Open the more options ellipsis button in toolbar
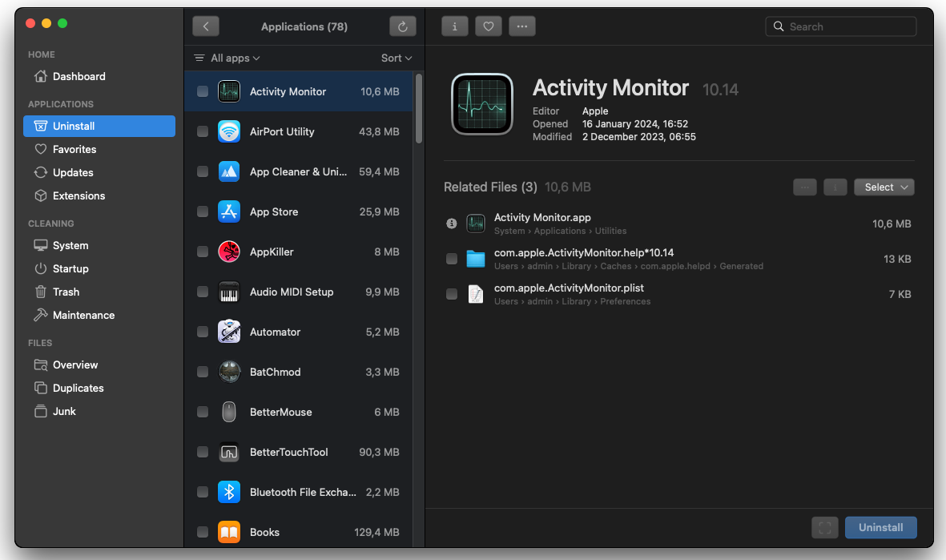 click(x=522, y=26)
